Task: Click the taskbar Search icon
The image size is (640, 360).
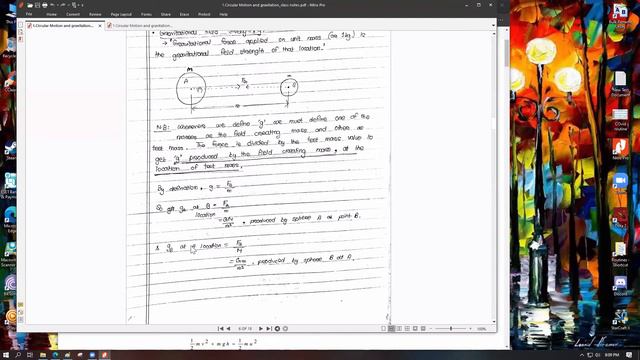Action: pyautogui.click(x=18, y=355)
